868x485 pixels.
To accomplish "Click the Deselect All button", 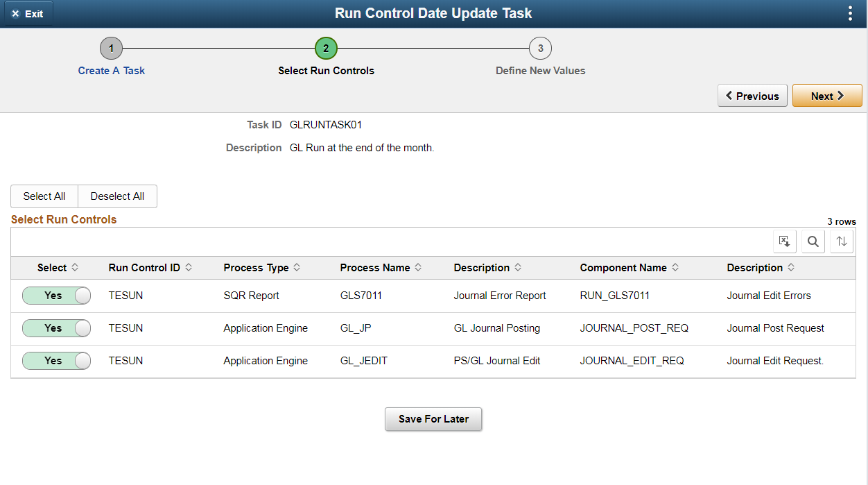I will (x=118, y=196).
